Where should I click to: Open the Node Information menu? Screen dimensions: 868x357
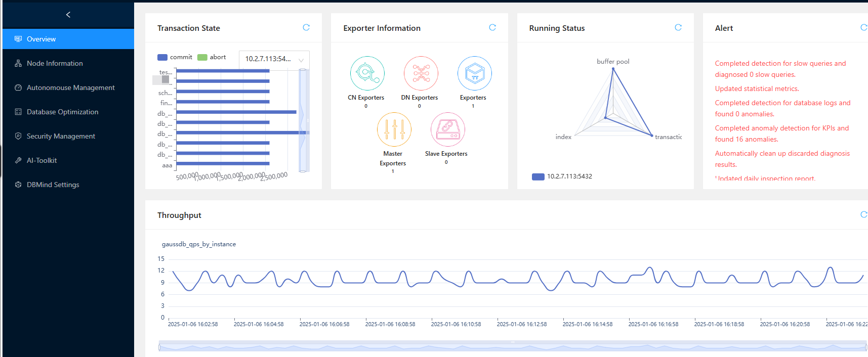[55, 63]
